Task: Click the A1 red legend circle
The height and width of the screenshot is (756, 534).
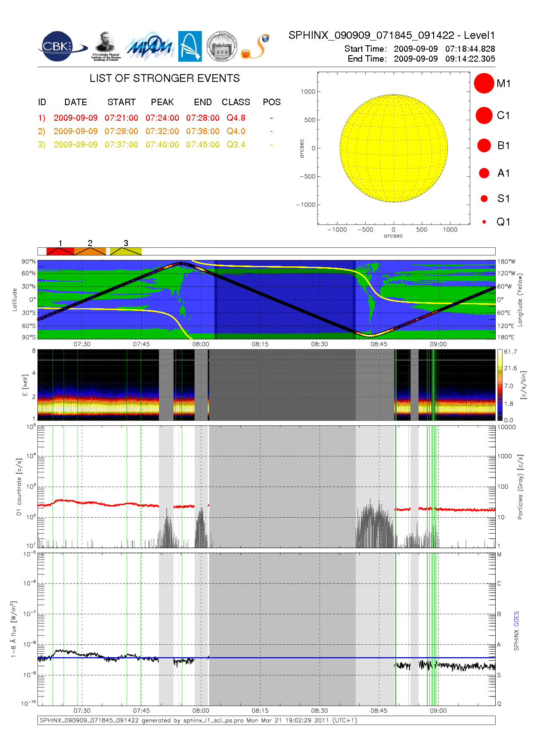Action: pyautogui.click(x=484, y=173)
